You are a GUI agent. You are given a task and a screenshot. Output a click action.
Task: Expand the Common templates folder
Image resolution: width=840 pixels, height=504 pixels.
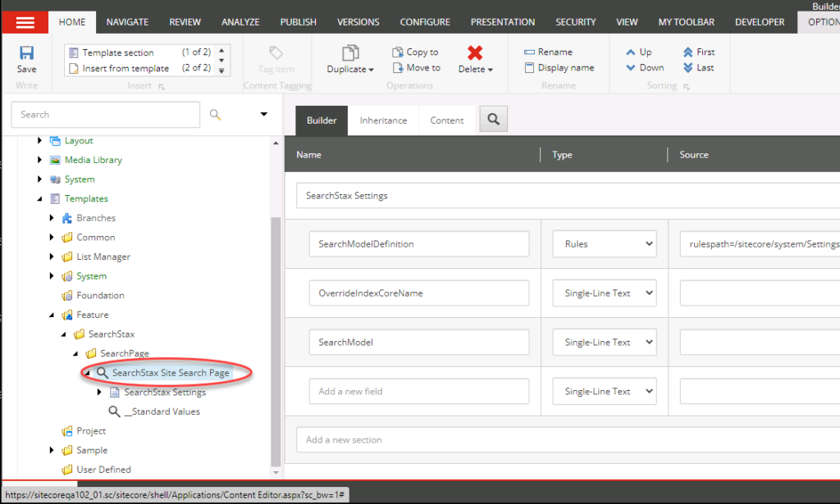52,237
